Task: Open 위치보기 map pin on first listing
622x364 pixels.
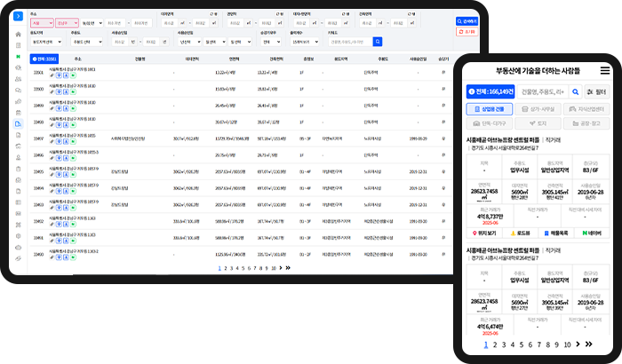Action: pos(483,233)
